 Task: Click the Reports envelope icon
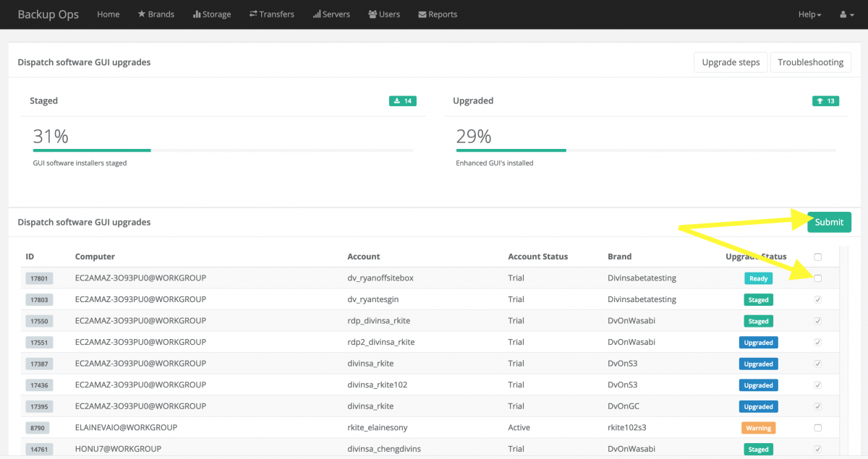[422, 14]
